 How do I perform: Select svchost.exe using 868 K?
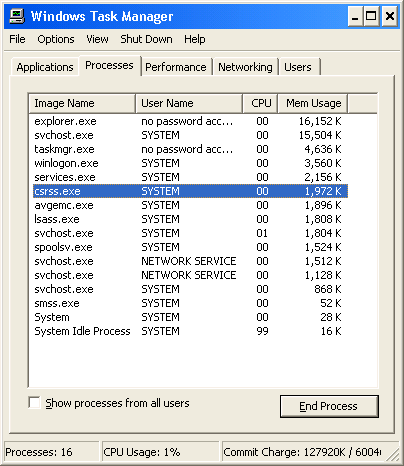tap(190, 289)
